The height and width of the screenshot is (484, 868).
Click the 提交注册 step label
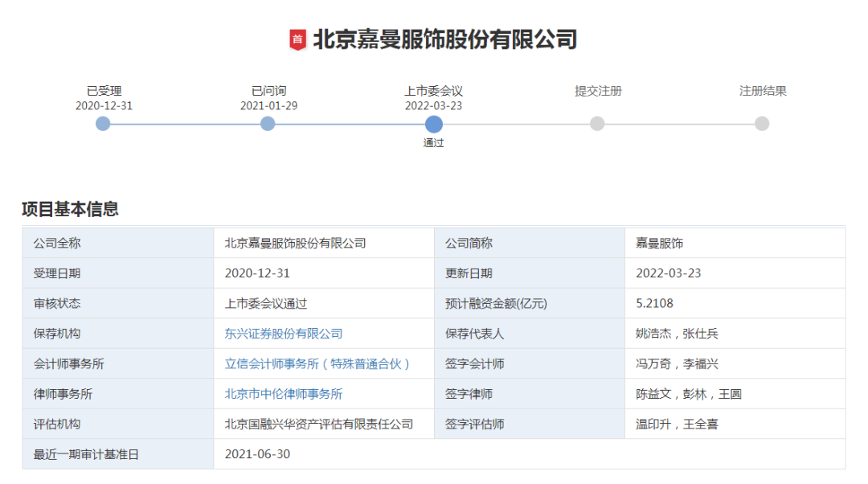click(598, 91)
